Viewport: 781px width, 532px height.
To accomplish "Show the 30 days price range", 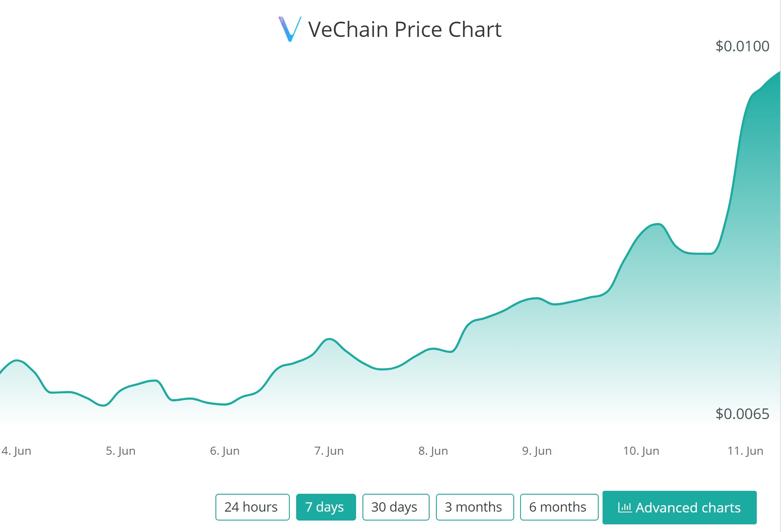I will [396, 507].
